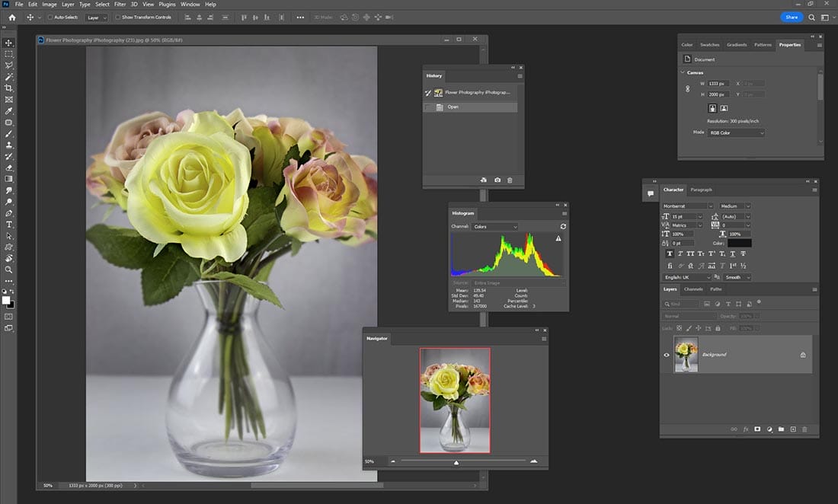Viewport: 838px width, 504px height.
Task: Click the text Color swatch in Character panel
Action: [737, 242]
